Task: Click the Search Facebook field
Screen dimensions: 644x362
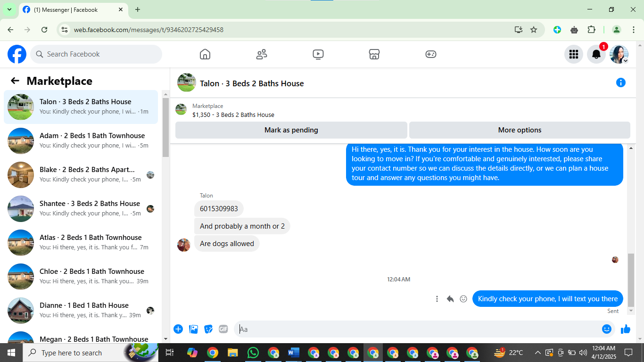Action: (x=96, y=54)
